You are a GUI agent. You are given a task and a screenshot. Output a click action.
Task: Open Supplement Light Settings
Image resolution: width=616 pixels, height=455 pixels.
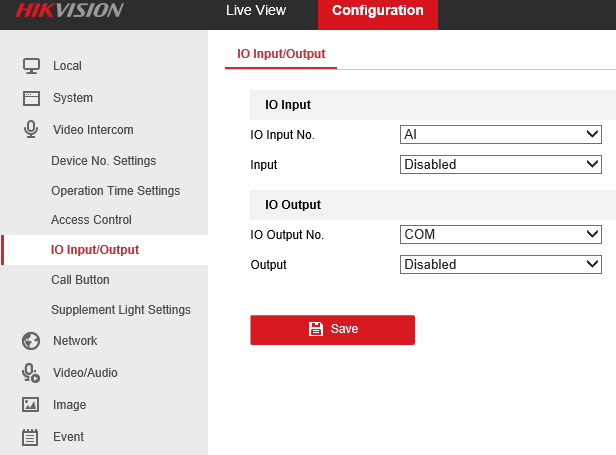pos(120,310)
